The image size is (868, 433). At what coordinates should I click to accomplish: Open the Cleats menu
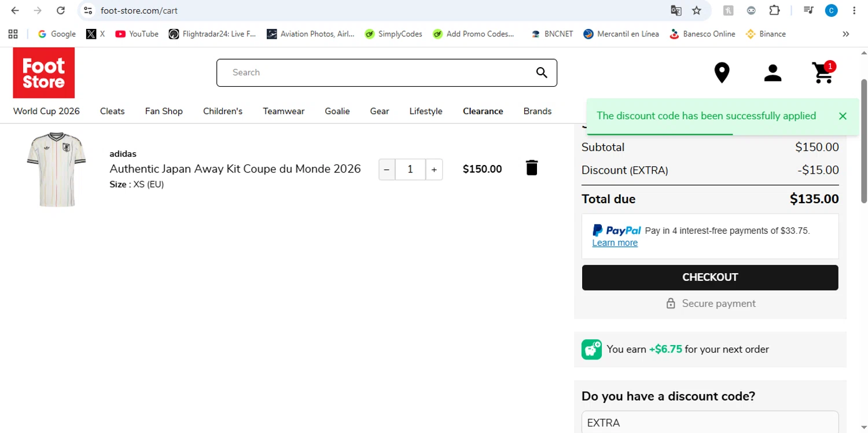112,111
